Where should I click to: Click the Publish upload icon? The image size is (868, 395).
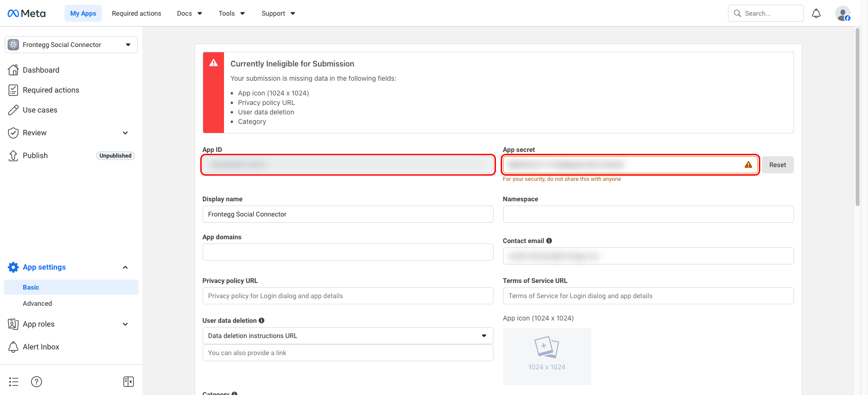(x=13, y=155)
